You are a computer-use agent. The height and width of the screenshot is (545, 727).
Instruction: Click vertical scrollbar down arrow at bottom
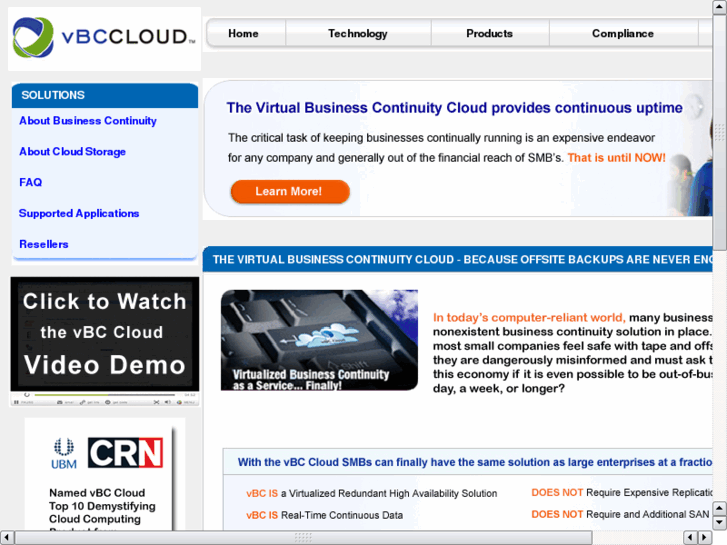pyautogui.click(x=720, y=523)
